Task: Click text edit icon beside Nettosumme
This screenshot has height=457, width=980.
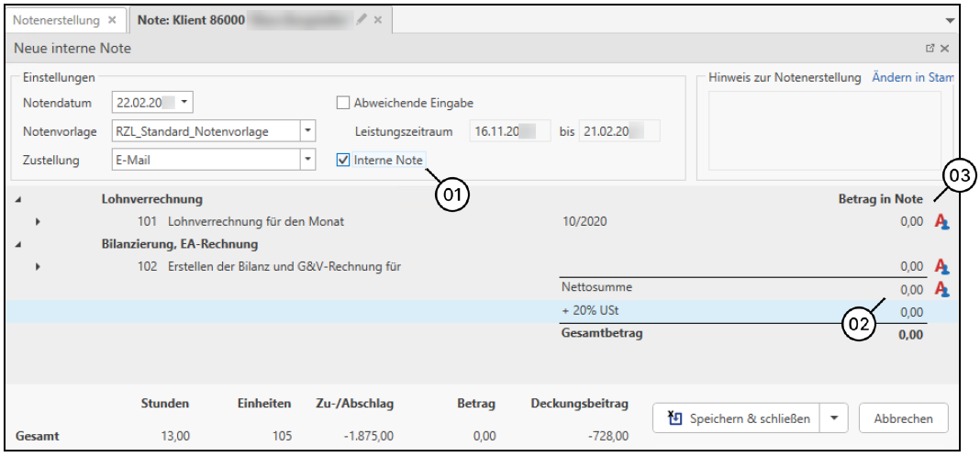Action: pos(941,289)
